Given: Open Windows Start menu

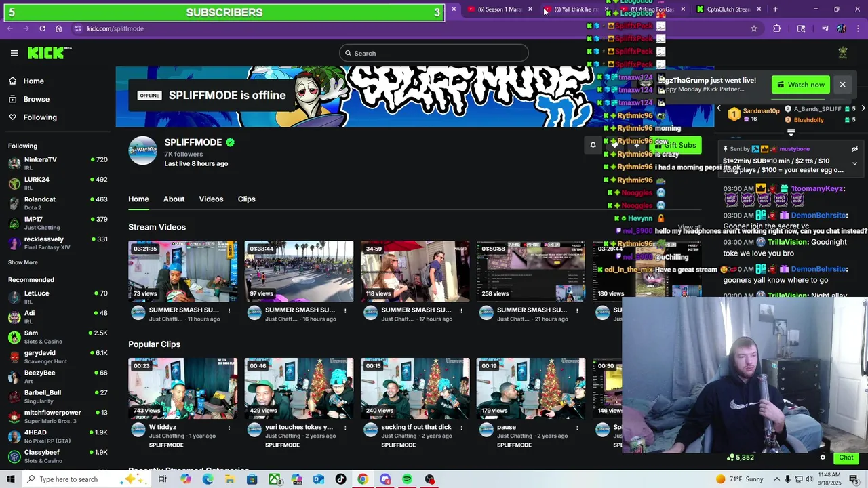Looking at the screenshot, I should [11, 479].
